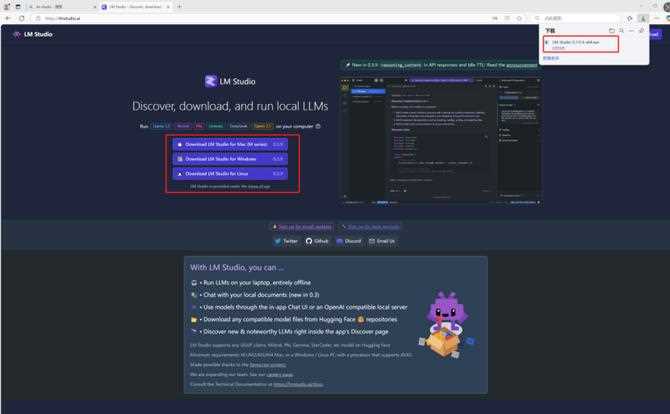This screenshot has height=414, width=670.
Task: Click the llama.cpp project link
Action: [x=268, y=365]
